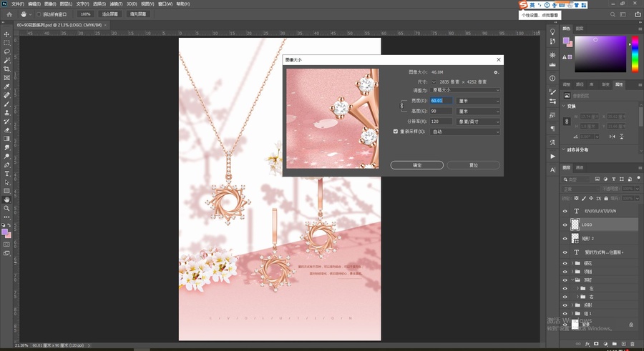Select the Pen tool
644x351 pixels.
(x=6, y=165)
